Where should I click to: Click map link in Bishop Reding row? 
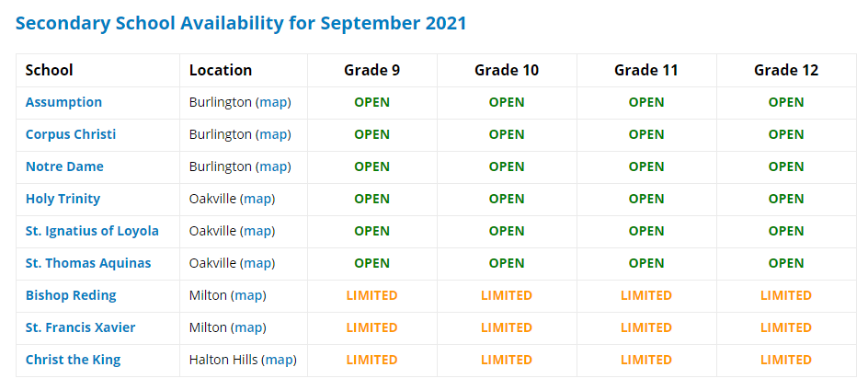click(248, 295)
